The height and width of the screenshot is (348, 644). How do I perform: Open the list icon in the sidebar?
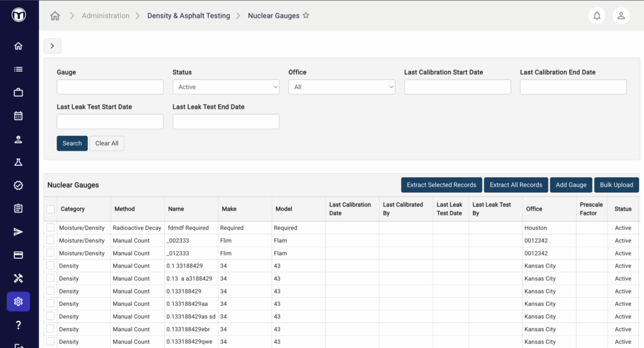(18, 69)
